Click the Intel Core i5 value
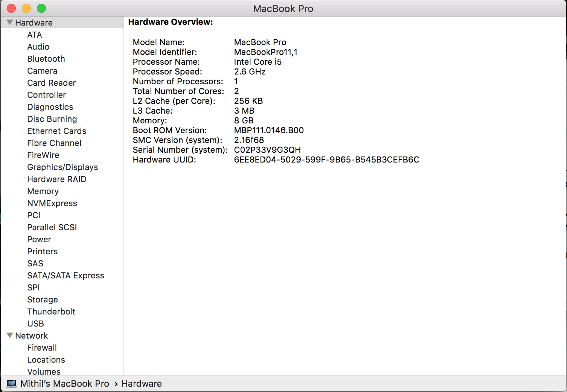This screenshot has width=567, height=392. click(258, 62)
